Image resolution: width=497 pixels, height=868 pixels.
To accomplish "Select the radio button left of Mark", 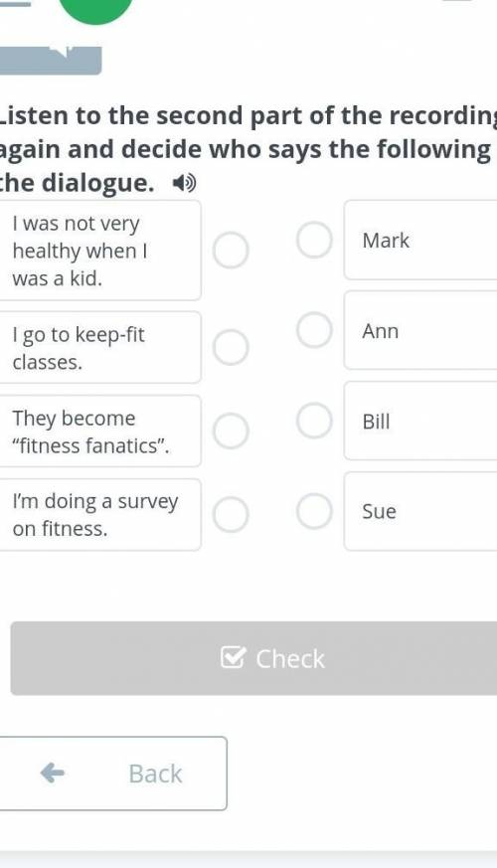I will 314,241.
